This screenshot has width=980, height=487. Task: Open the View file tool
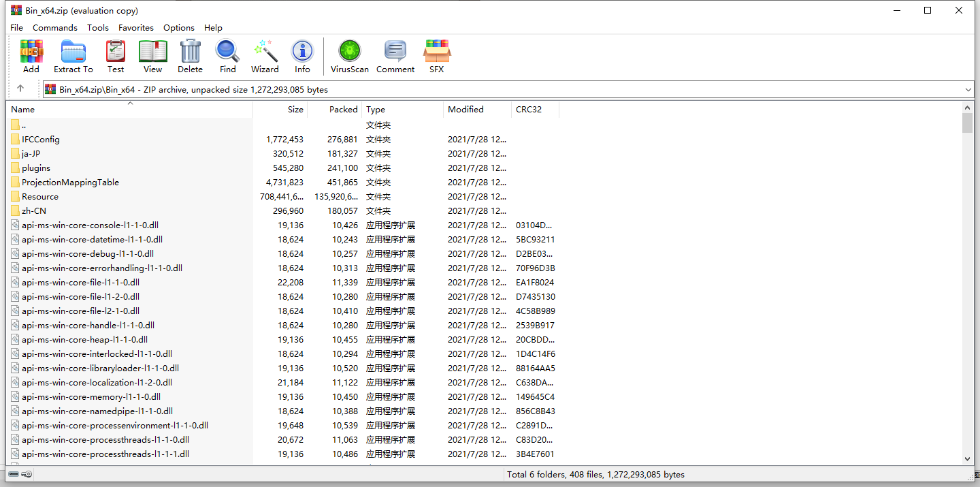[x=152, y=56]
